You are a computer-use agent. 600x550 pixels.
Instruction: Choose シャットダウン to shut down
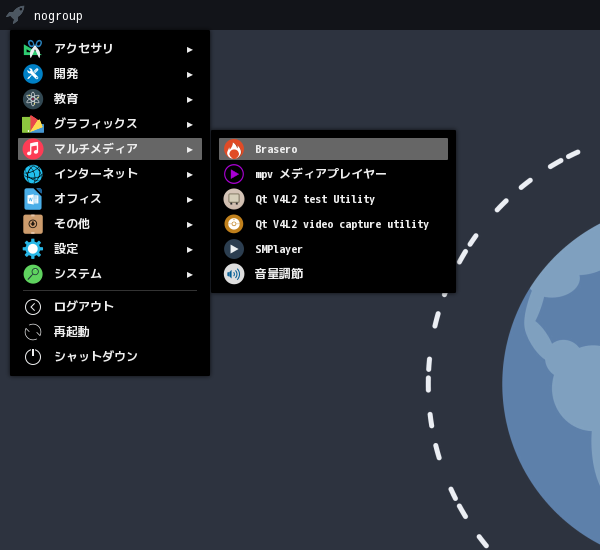click(x=110, y=357)
